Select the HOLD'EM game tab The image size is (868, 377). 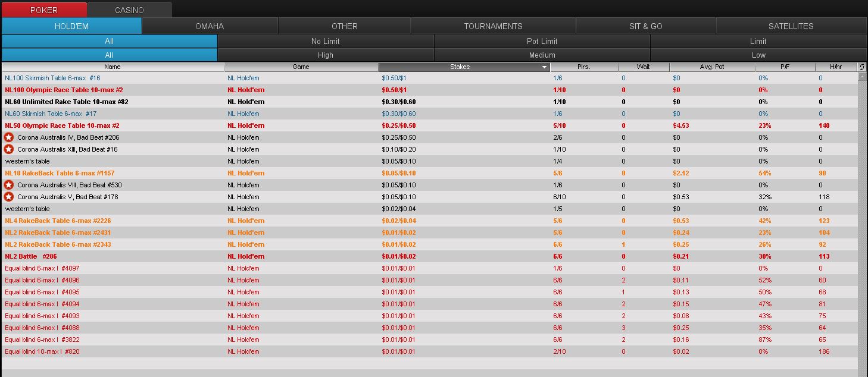[x=71, y=26]
